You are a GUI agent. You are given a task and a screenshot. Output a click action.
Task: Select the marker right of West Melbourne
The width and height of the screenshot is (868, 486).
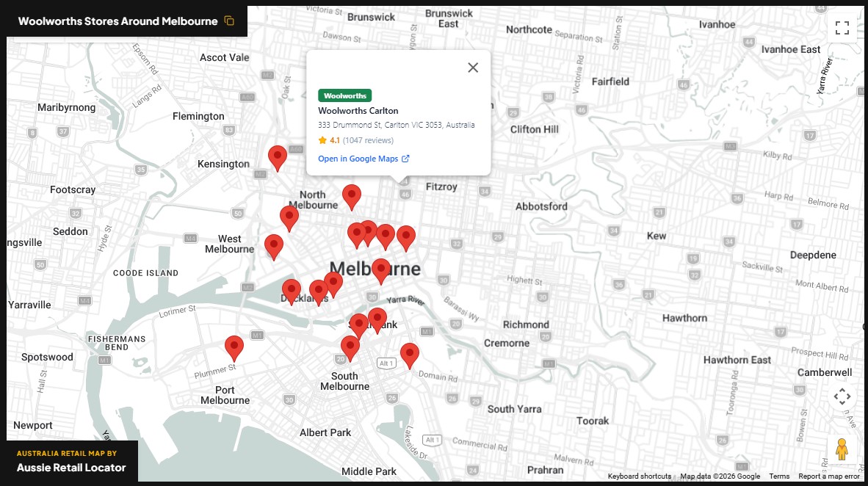pos(273,247)
